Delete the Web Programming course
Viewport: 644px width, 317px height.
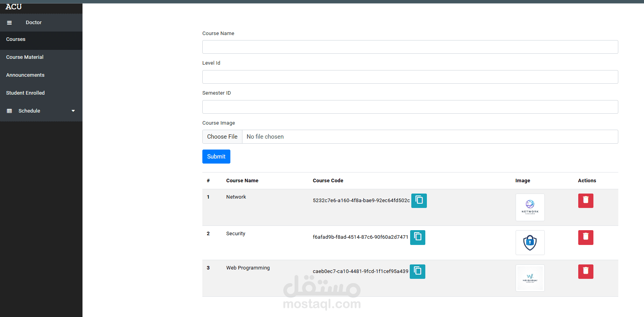pyautogui.click(x=586, y=271)
